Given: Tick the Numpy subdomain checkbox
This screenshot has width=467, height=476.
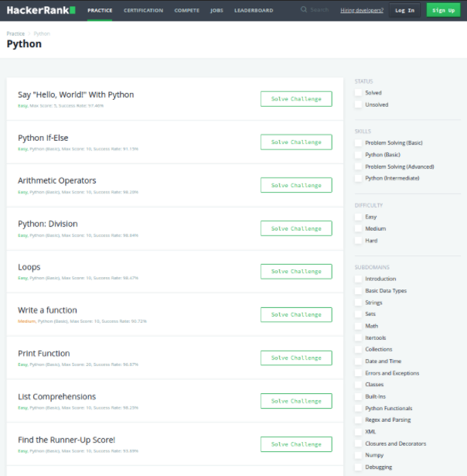Looking at the screenshot, I should (359, 455).
